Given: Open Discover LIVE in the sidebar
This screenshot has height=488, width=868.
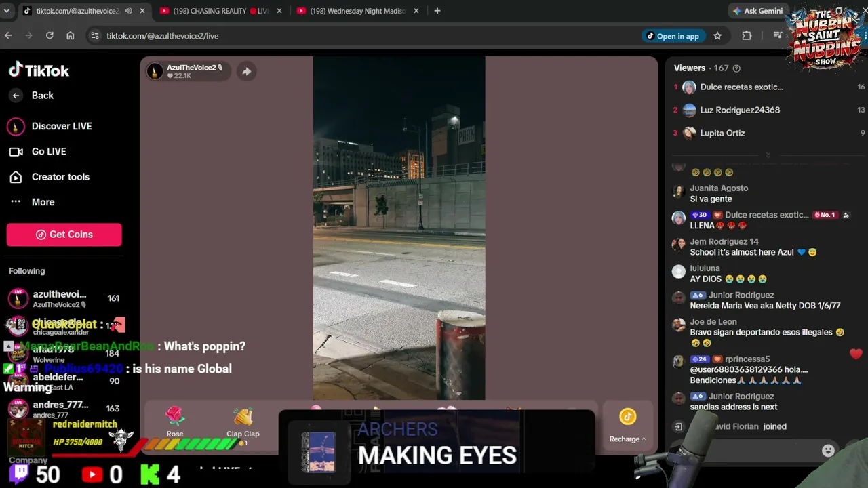Looking at the screenshot, I should pos(50,126).
